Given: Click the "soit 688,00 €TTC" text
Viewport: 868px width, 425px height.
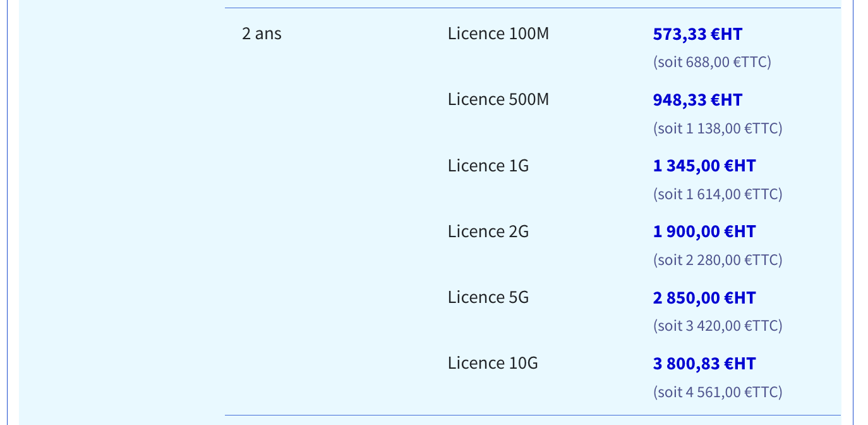Looking at the screenshot, I should (712, 62).
